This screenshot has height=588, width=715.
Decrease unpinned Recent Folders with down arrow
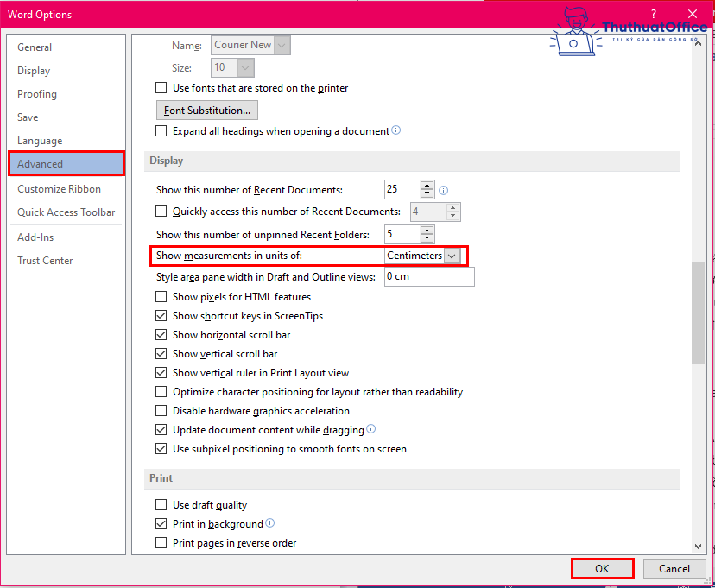427,238
